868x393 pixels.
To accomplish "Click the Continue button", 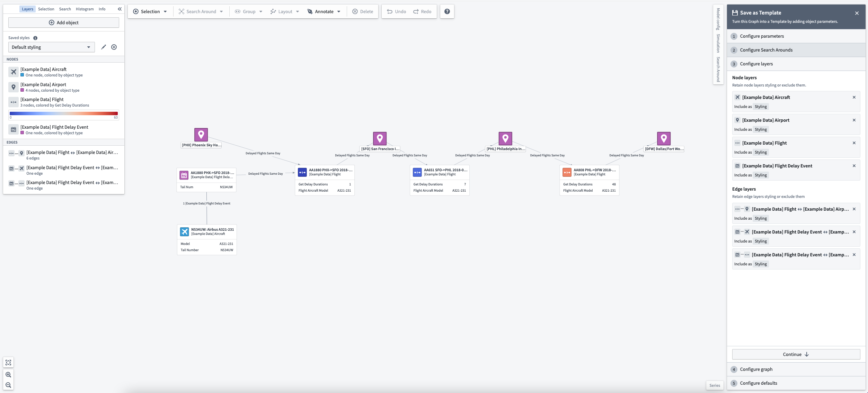I will click(796, 354).
